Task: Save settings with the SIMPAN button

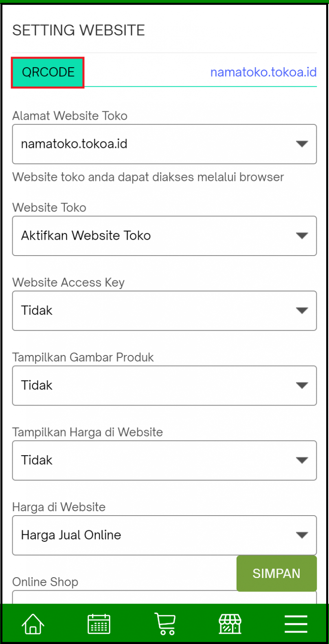Action: click(x=276, y=573)
